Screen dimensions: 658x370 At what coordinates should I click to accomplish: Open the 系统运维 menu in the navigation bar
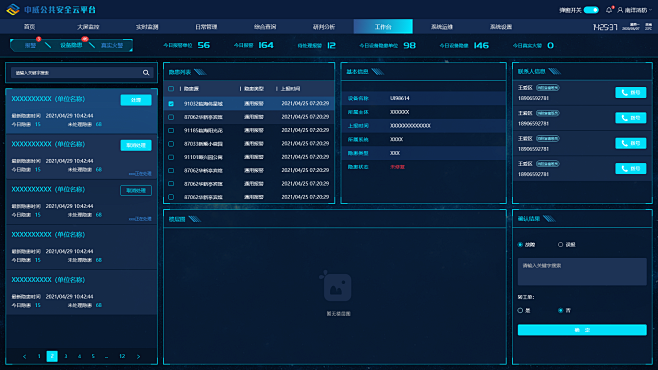click(441, 26)
